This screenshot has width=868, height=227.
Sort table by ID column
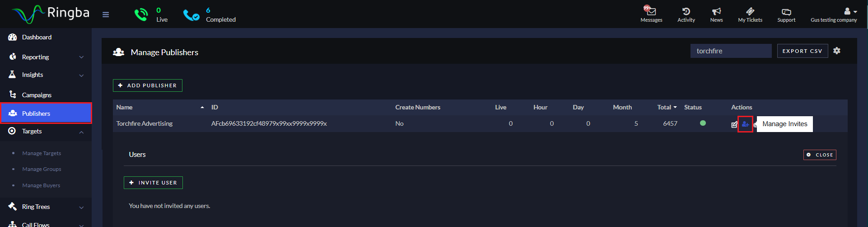pos(215,107)
